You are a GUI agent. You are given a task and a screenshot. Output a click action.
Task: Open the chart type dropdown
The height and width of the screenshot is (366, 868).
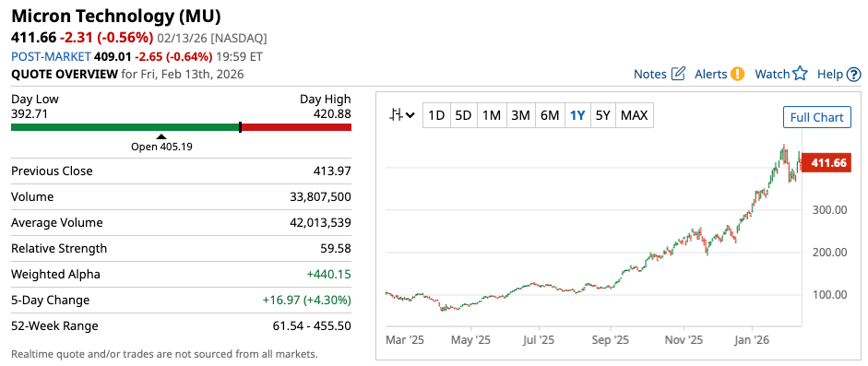tap(402, 115)
